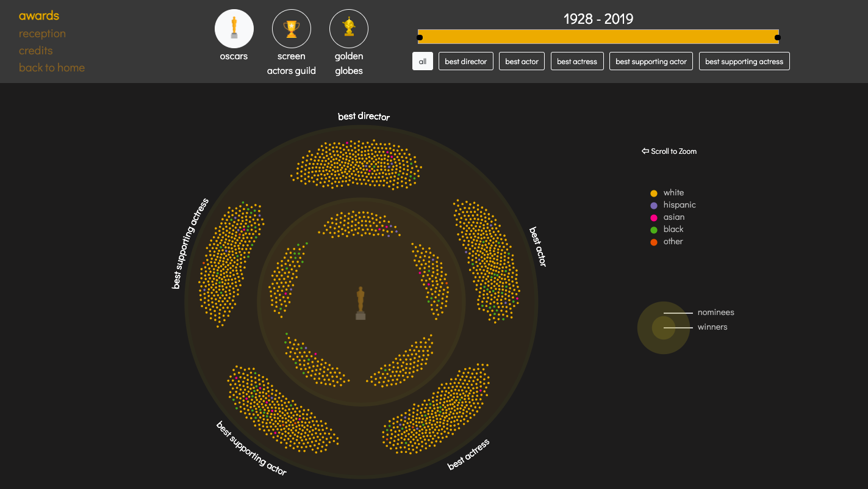Filter by best director
868x489 pixels.
pyautogui.click(x=466, y=61)
